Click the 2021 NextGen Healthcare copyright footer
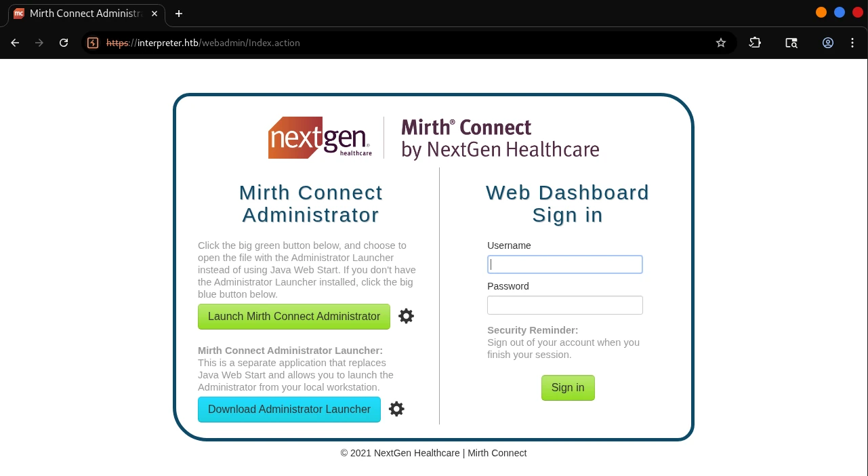This screenshot has width=868, height=476. (434, 453)
